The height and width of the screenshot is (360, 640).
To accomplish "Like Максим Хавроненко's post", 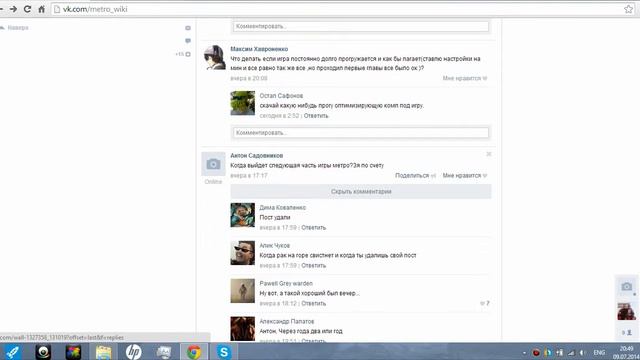I will [x=465, y=78].
